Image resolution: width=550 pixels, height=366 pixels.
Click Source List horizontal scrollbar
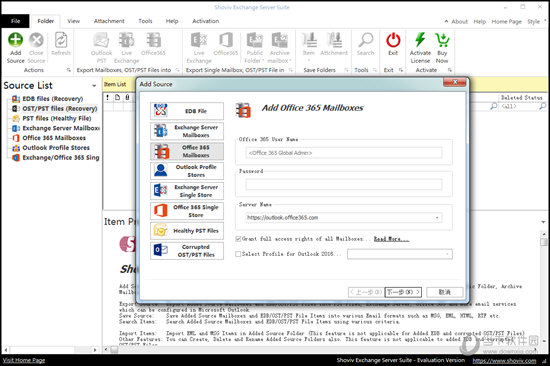pos(51,350)
